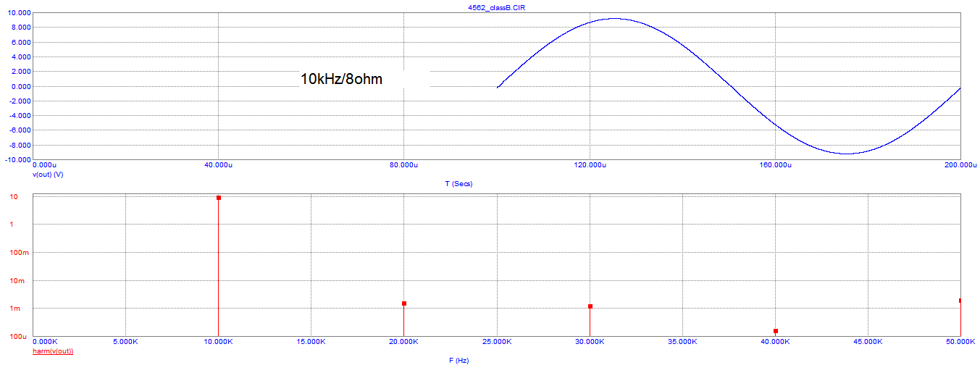Click the 5.000K frequency axis label
The width and height of the screenshot is (980, 373).
click(126, 341)
